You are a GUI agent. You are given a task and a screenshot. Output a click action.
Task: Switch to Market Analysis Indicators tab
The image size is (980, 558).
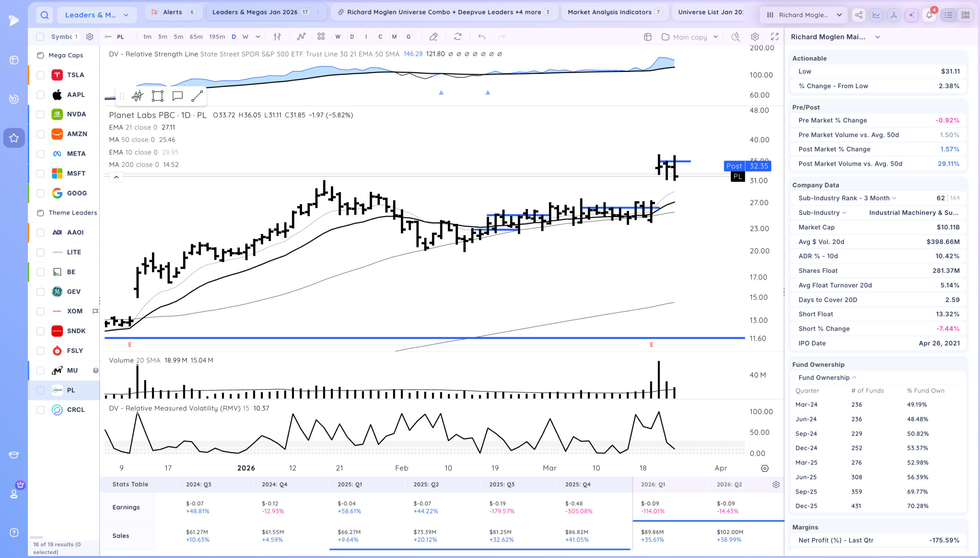click(x=614, y=12)
